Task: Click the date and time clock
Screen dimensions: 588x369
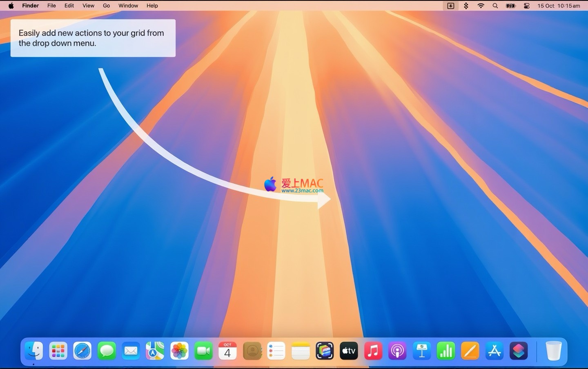Action: 558,6
